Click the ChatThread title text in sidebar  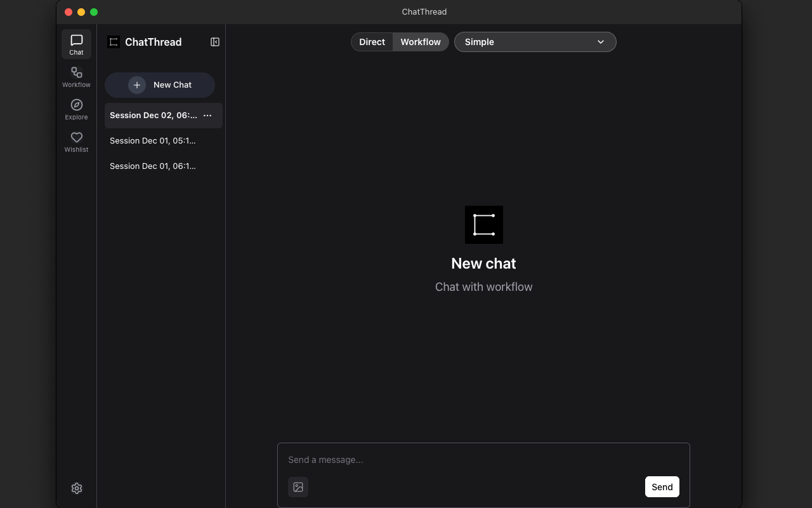154,42
